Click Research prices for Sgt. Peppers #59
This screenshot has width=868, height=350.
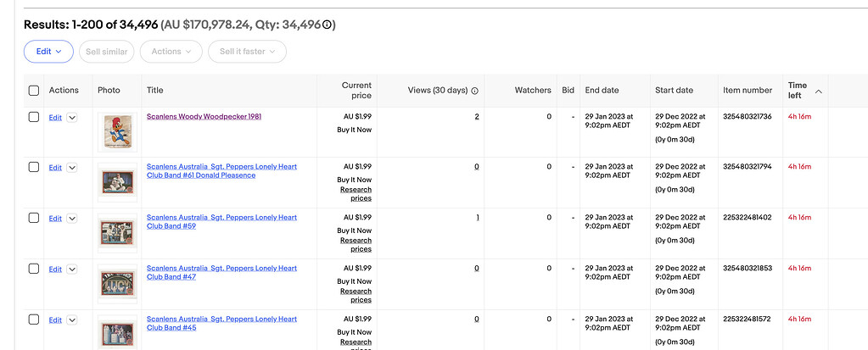pos(356,245)
